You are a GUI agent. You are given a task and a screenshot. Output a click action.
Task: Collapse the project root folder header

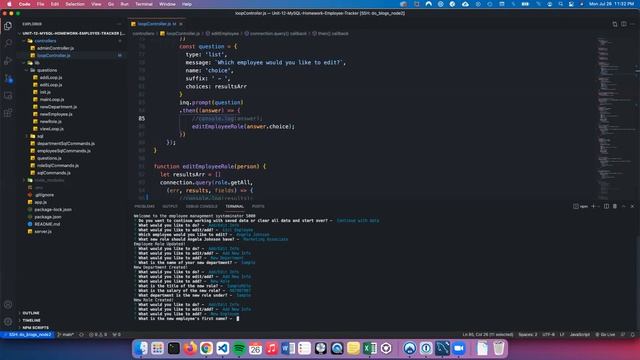71,33
